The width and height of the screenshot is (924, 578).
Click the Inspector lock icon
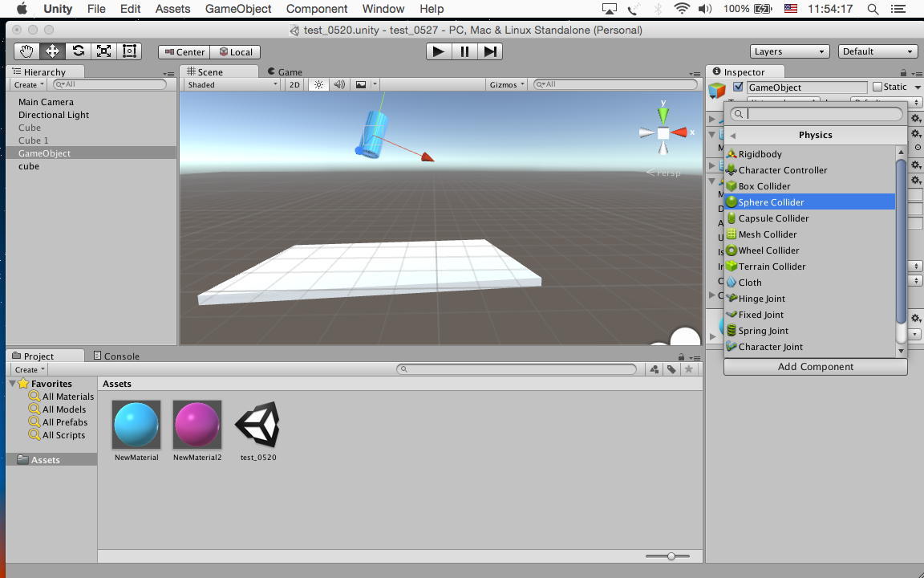pyautogui.click(x=903, y=72)
